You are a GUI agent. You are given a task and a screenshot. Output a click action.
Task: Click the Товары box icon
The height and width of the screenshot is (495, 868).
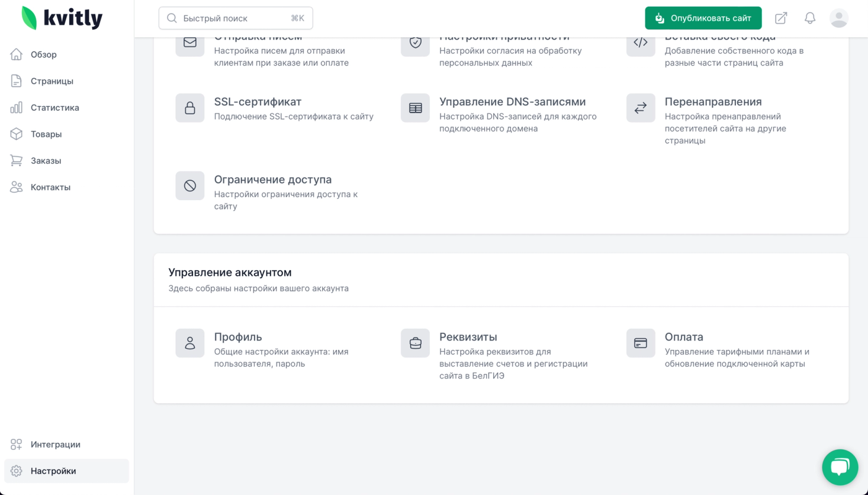[17, 134]
